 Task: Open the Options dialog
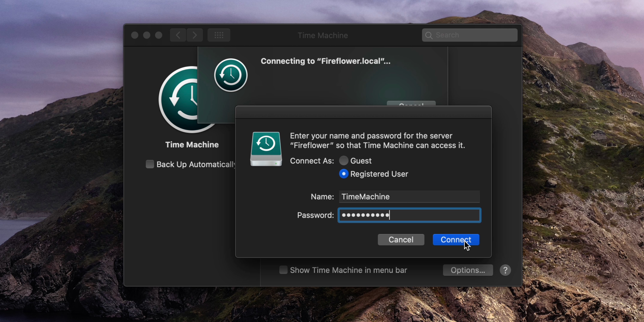point(468,270)
